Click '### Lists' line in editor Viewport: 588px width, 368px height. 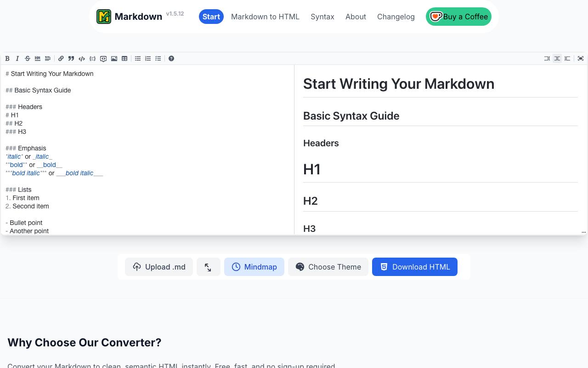[18, 190]
